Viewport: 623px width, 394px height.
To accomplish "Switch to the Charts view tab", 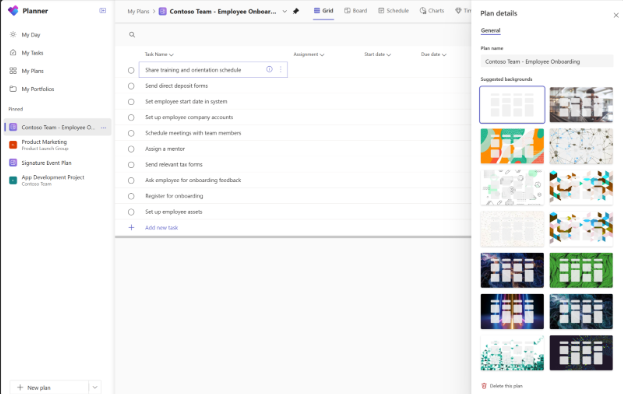I will [432, 11].
